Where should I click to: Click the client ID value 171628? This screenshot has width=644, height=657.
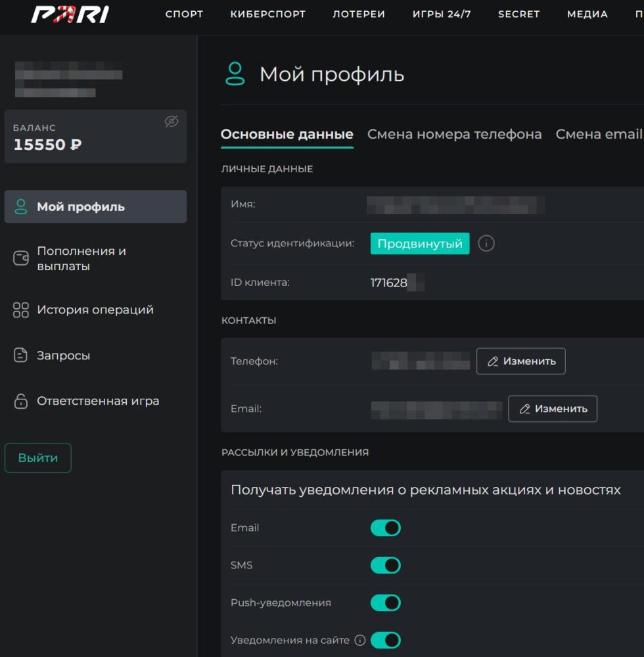(389, 283)
